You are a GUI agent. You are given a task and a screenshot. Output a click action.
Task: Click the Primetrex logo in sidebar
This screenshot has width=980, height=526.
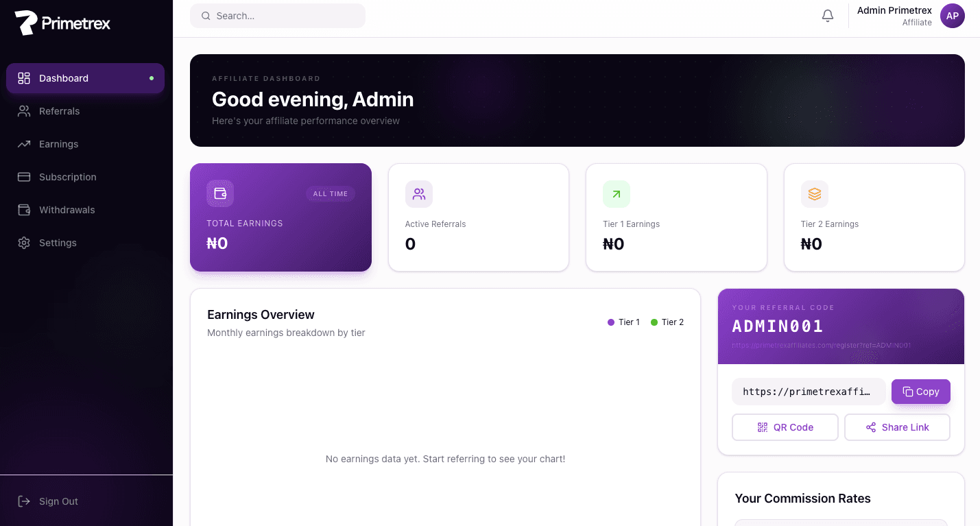coord(62,23)
